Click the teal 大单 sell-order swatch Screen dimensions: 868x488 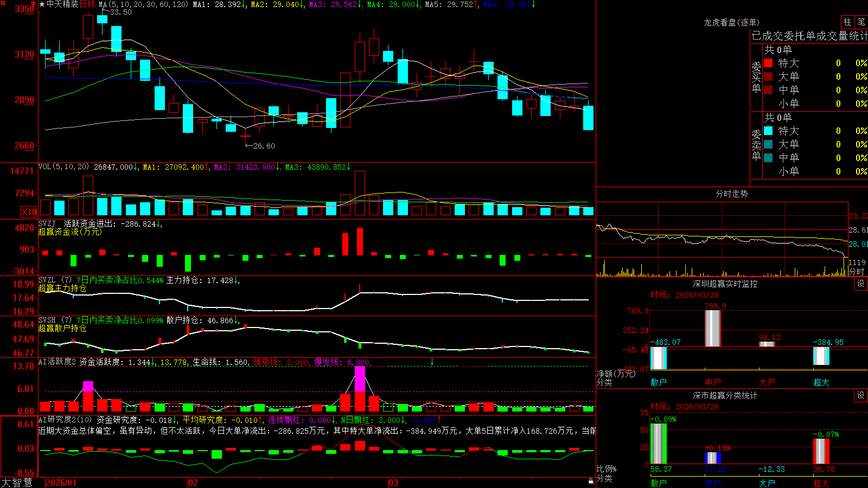[x=768, y=144]
